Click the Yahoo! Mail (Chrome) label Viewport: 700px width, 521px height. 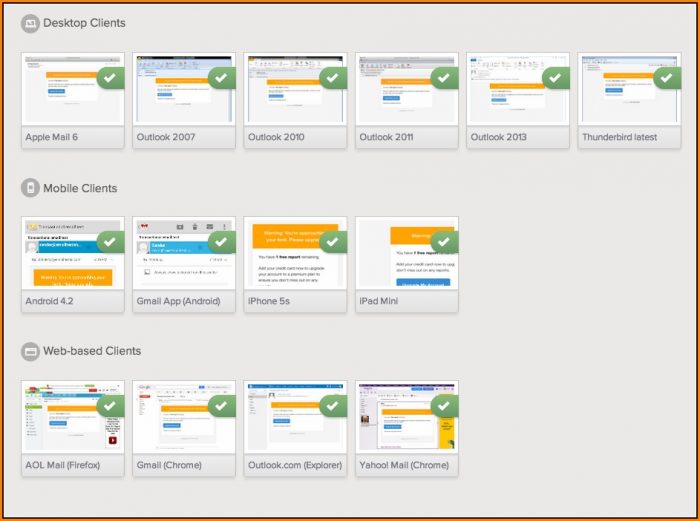(404, 465)
